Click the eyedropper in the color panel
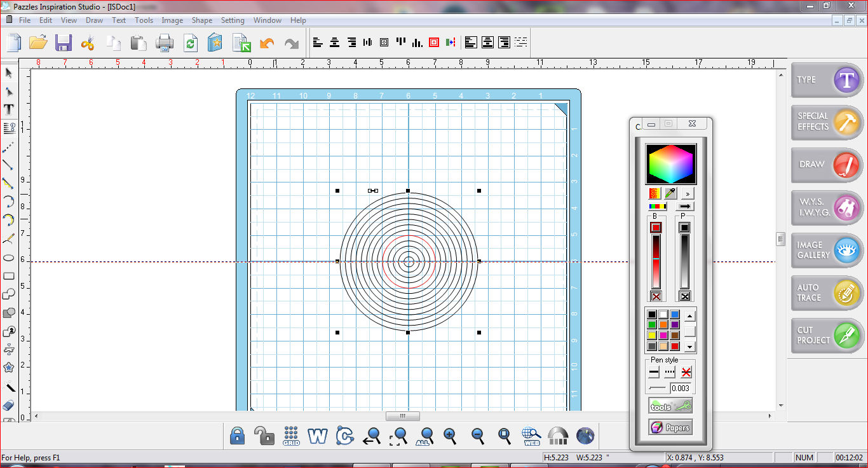Viewport: 868px width, 468px height. click(x=670, y=193)
